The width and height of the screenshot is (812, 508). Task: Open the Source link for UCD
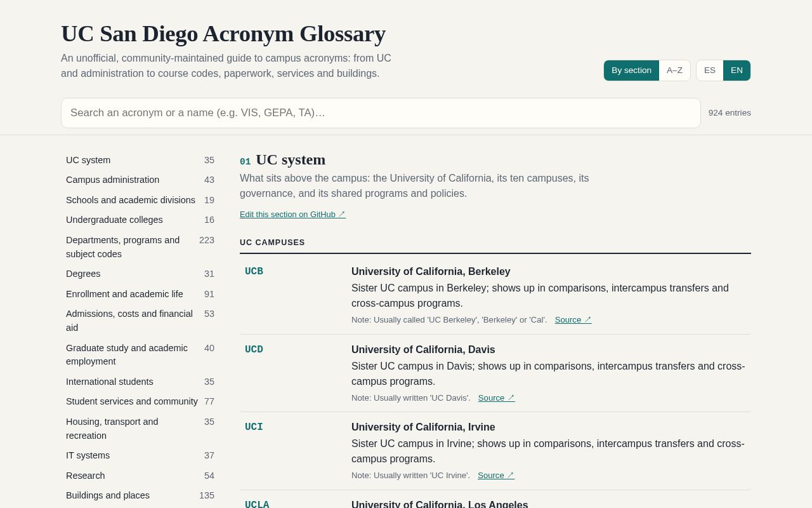tap(496, 398)
